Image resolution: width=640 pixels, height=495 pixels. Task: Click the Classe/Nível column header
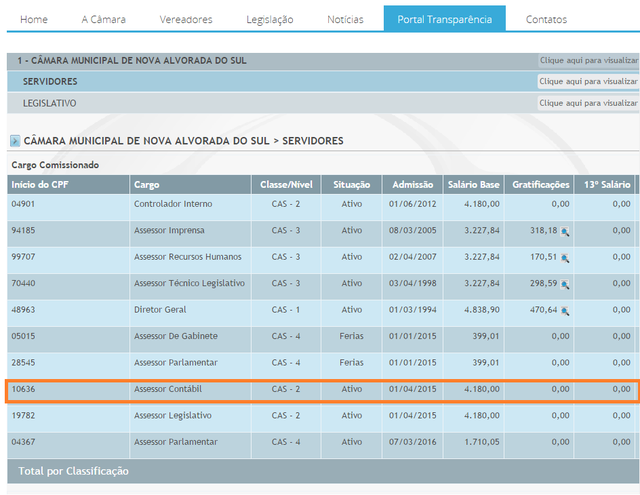[x=286, y=184]
